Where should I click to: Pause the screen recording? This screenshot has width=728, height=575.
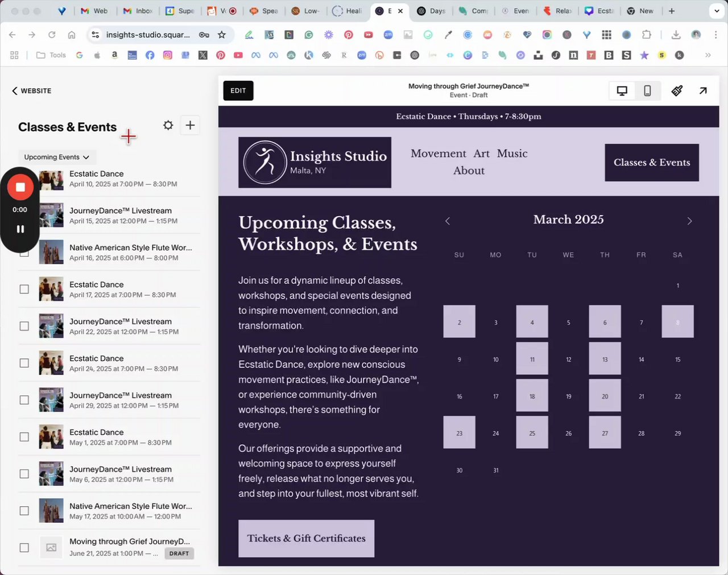[20, 229]
